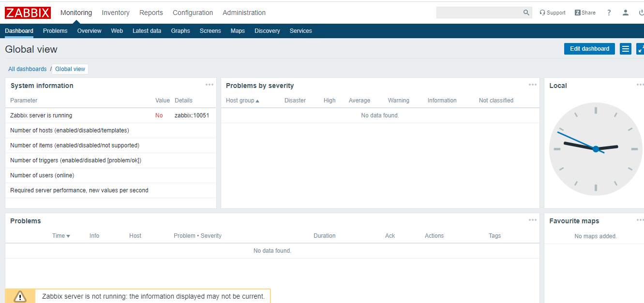The height and width of the screenshot is (303, 644).
Task: Click the Actions column header
Action: [434, 236]
